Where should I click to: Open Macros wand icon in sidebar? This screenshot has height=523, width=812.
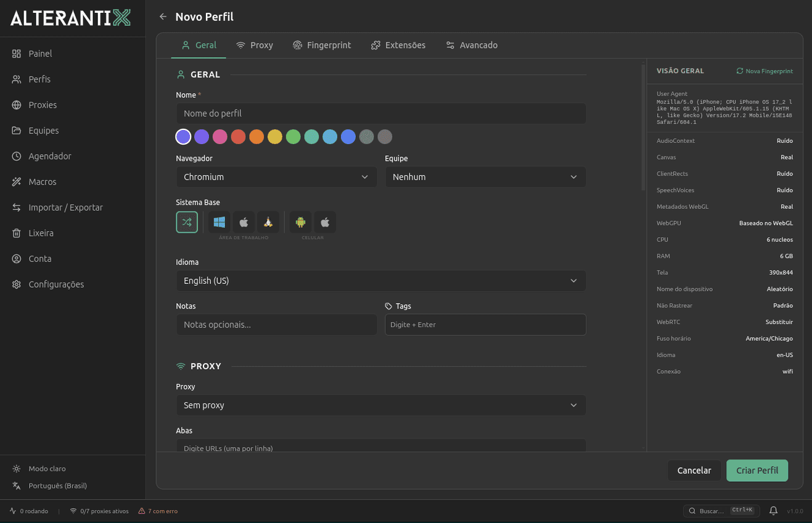click(17, 182)
